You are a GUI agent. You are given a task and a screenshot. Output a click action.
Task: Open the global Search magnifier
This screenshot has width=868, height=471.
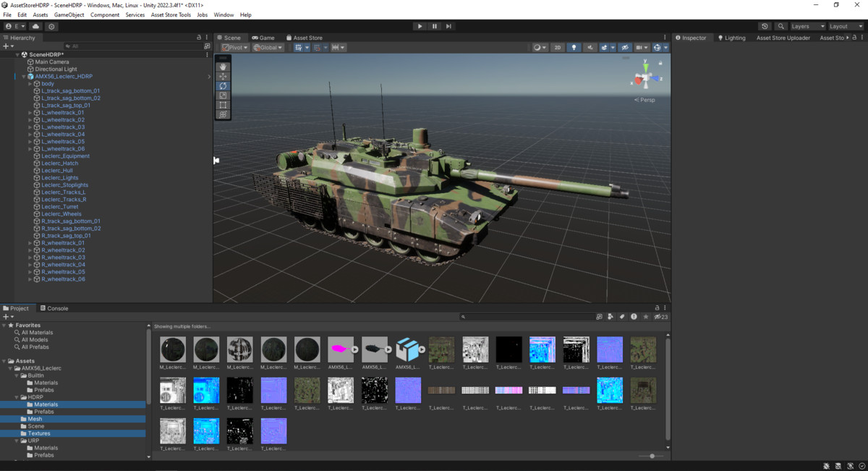point(781,26)
